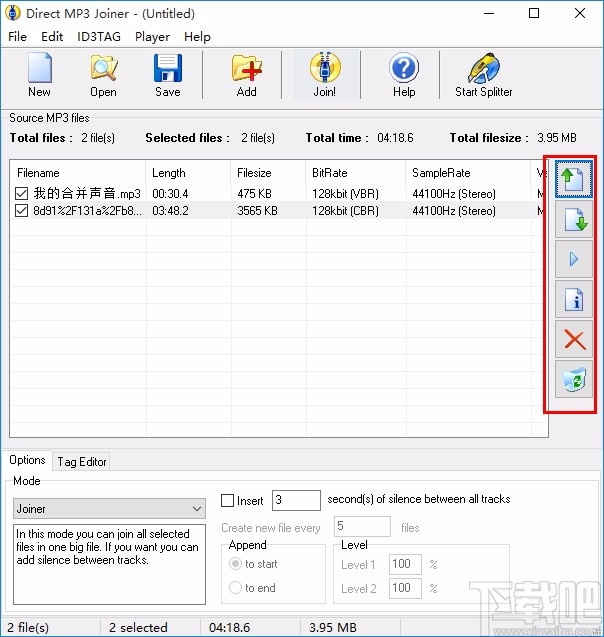Click the silence seconds input field

click(296, 500)
